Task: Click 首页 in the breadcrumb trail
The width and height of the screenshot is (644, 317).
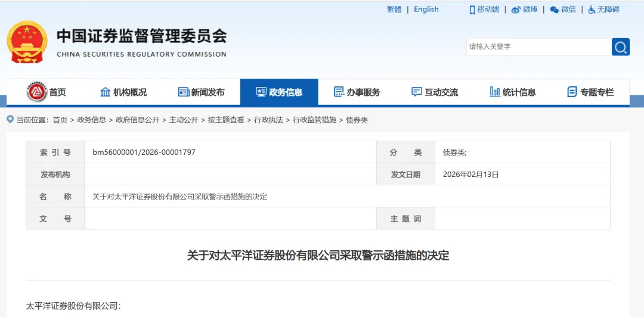Action: pos(60,120)
